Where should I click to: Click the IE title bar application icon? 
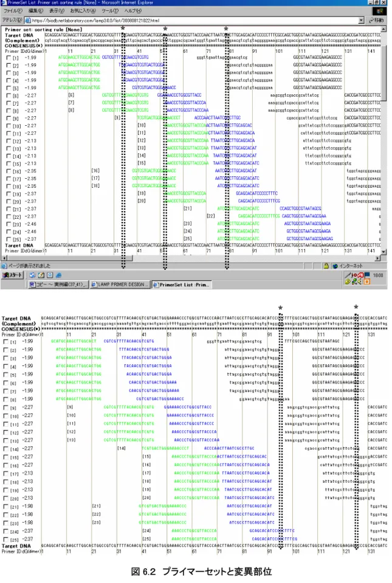point(4,2)
